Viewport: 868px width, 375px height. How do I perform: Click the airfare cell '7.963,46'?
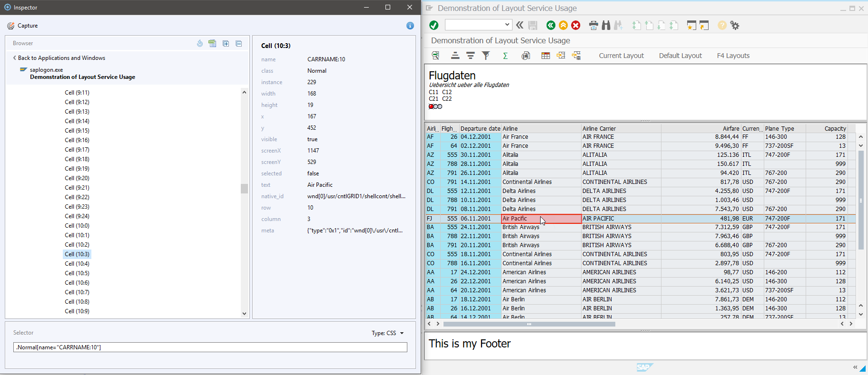tap(701, 236)
